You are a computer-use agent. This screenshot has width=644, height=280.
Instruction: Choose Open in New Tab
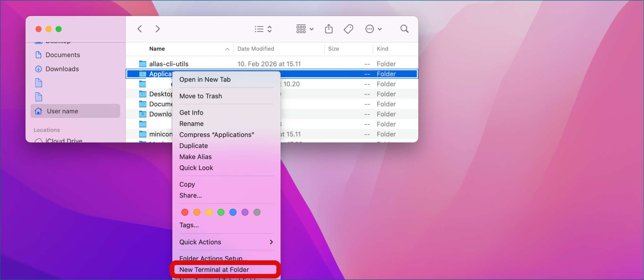(205, 80)
